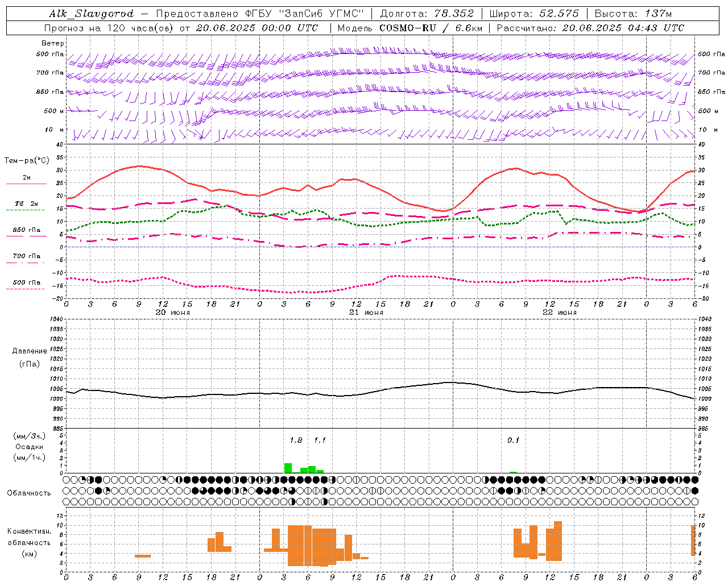Click the calculation time 20.06.2025 04:43 UTC
728x582 pixels.
pyautogui.click(x=623, y=28)
